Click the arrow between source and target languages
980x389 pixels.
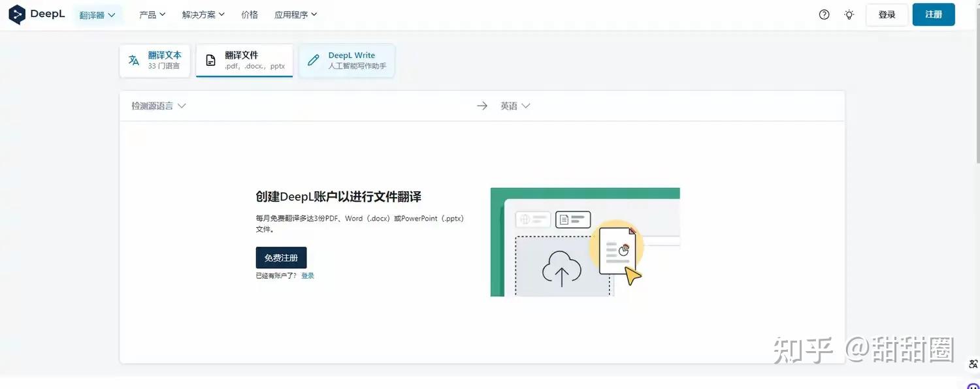pyautogui.click(x=482, y=106)
